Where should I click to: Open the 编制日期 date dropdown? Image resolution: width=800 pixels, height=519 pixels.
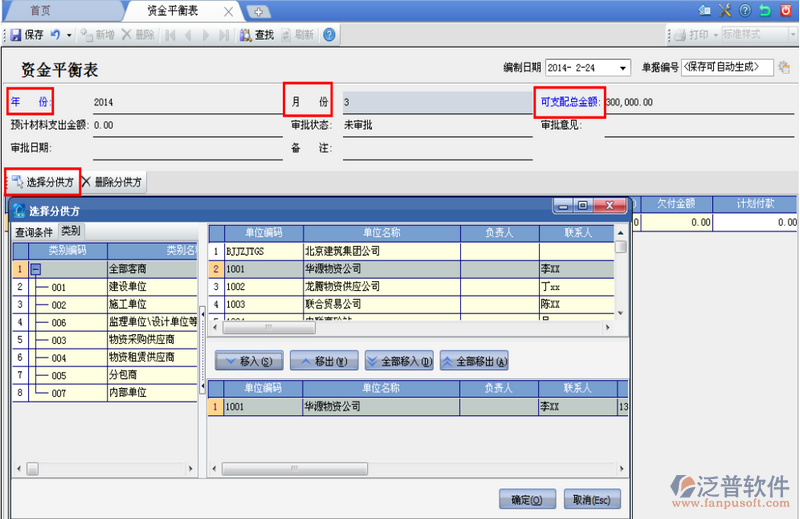pyautogui.click(x=623, y=68)
